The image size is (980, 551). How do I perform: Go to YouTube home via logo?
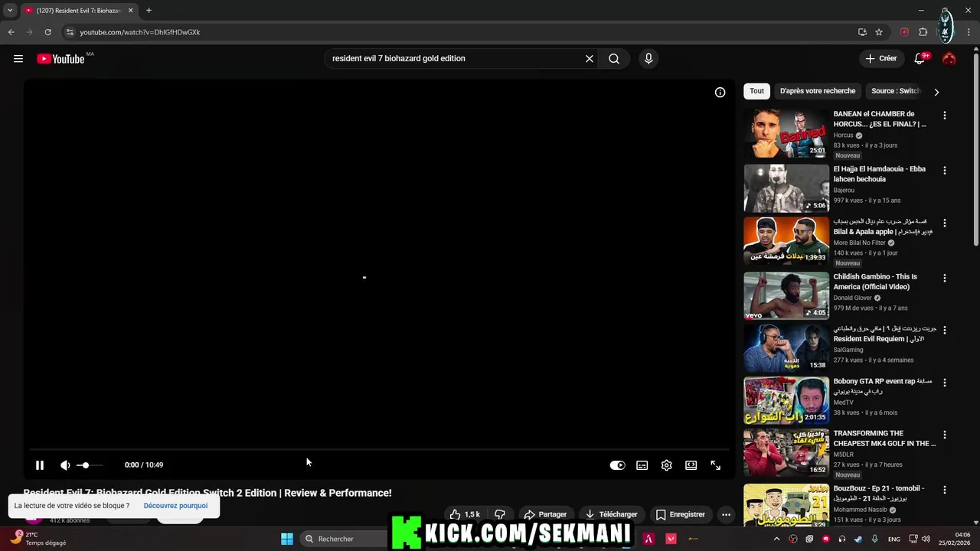click(60, 59)
